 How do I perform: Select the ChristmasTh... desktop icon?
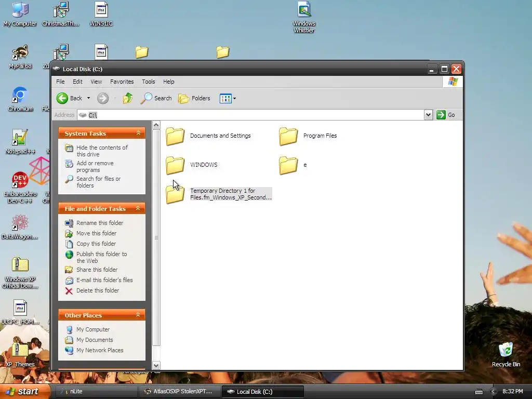click(x=61, y=14)
